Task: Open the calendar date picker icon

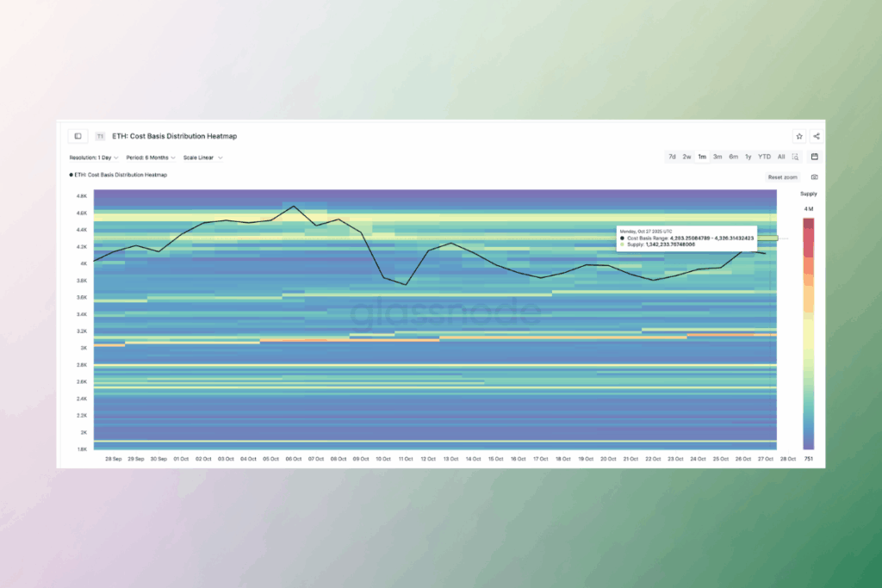Action: 815,157
